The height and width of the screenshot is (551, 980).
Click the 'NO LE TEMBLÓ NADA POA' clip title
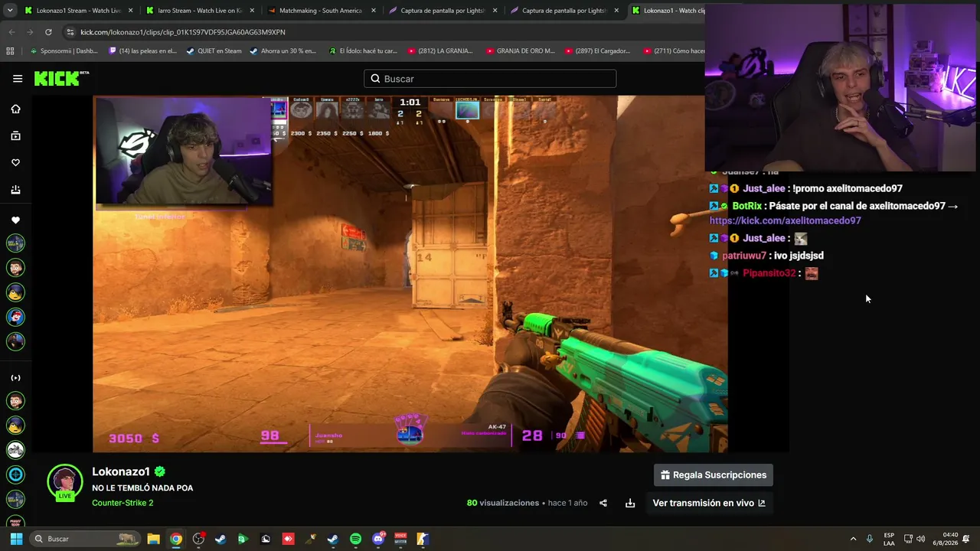pyautogui.click(x=142, y=488)
